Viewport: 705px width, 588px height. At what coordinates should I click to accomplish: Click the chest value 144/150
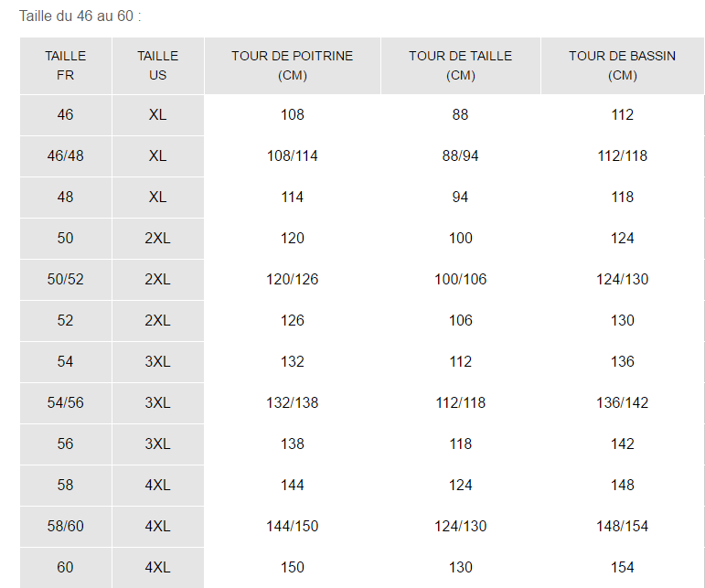click(x=292, y=526)
